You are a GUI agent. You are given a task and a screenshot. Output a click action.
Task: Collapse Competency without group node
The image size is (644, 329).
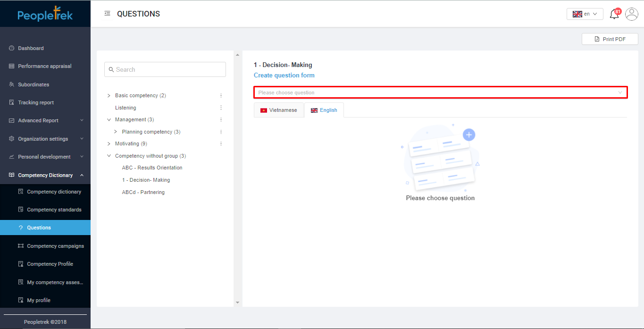[109, 156]
